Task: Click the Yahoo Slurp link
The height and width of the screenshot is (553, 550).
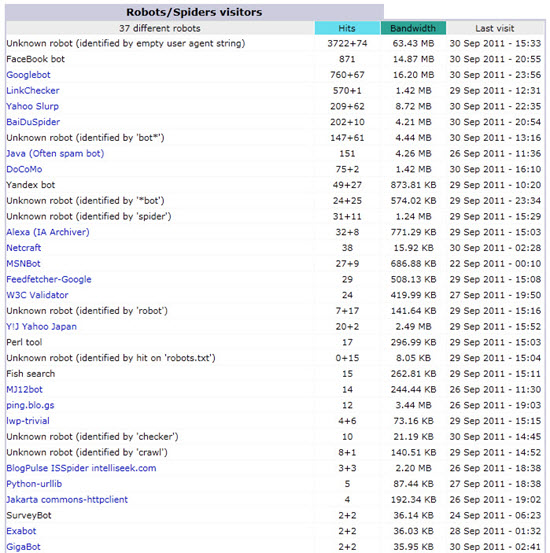Action: pos(32,106)
